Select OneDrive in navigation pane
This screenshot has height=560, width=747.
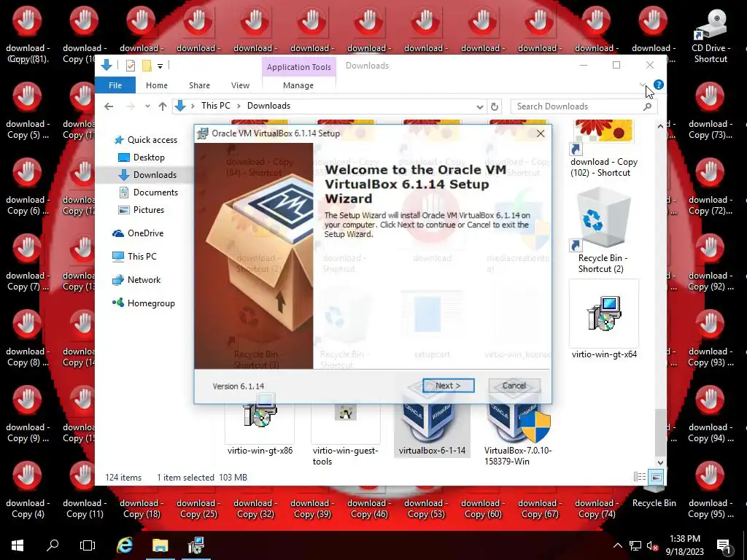145,233
